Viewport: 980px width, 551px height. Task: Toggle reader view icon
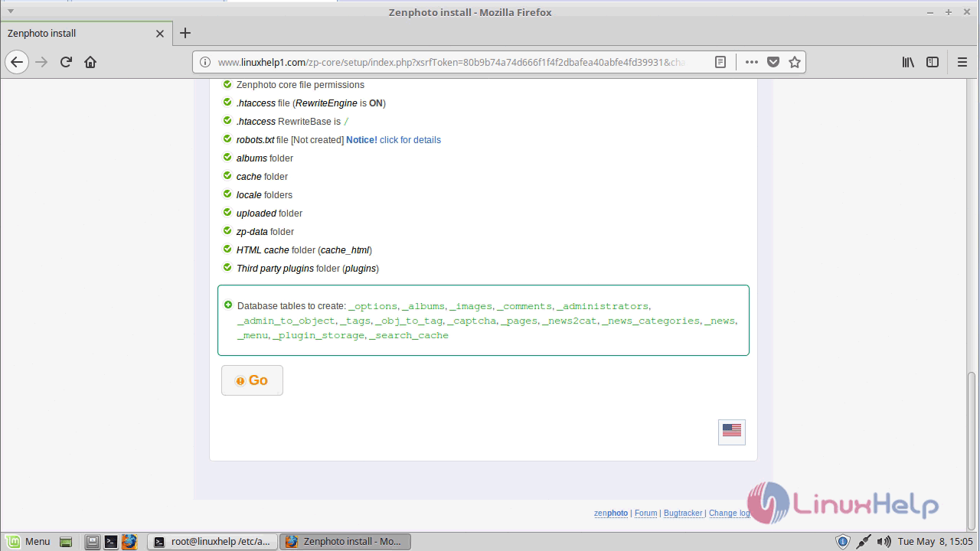[720, 62]
